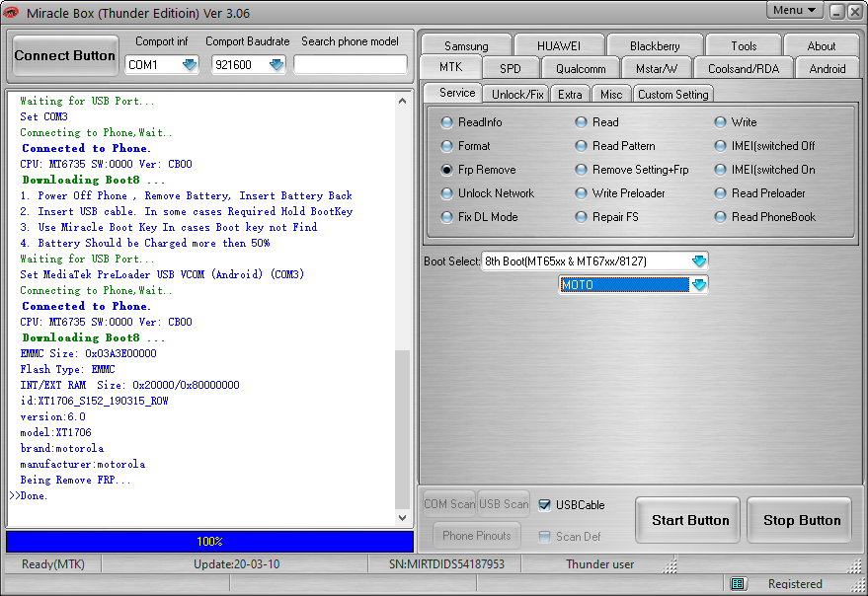Click the Miracle Box app logo icon

click(x=11, y=12)
